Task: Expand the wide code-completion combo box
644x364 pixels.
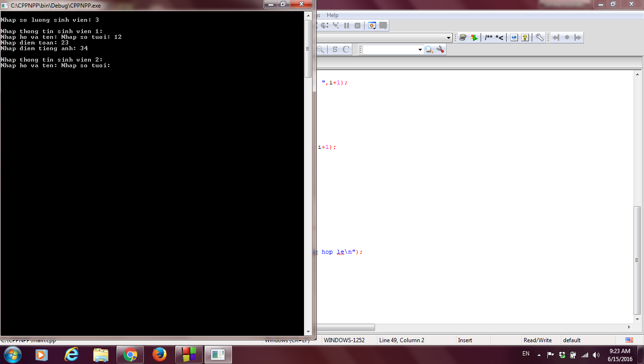Action: [448, 37]
